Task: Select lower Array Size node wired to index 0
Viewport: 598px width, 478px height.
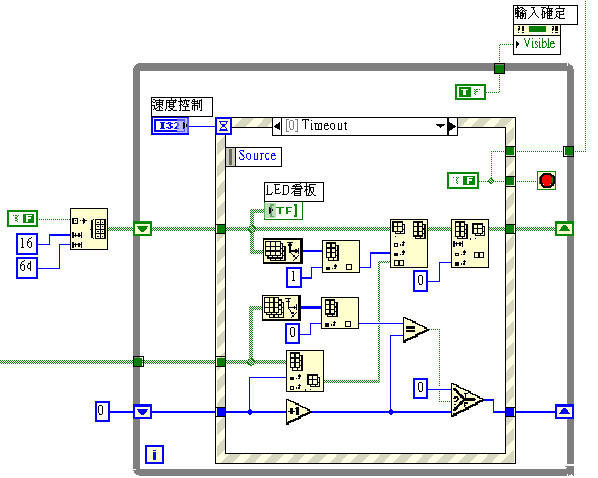Action: (x=281, y=307)
